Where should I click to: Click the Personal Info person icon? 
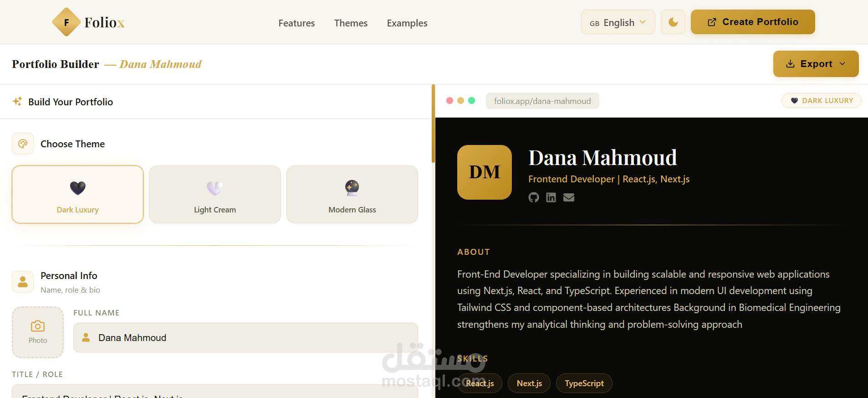(23, 282)
